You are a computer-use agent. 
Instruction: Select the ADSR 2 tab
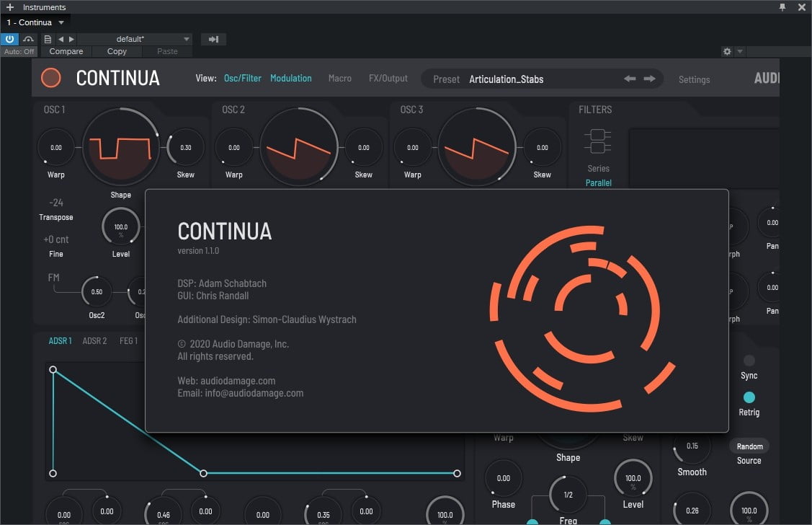tap(95, 340)
